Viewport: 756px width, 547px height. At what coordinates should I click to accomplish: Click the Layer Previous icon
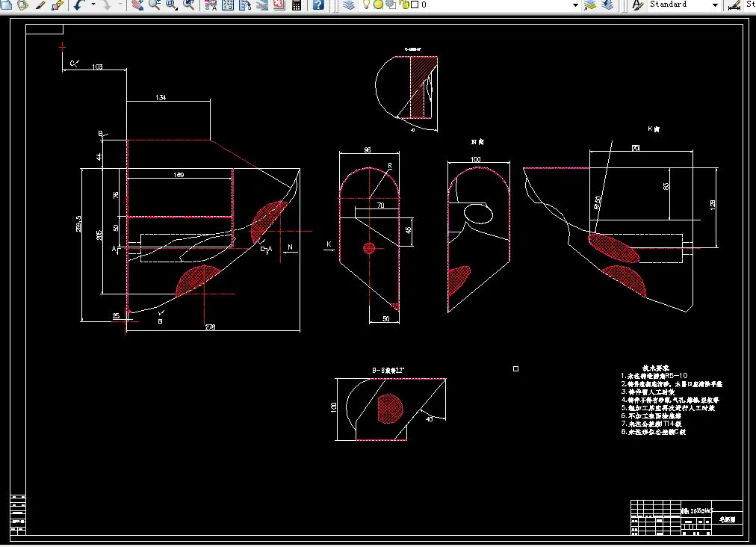click(607, 4)
